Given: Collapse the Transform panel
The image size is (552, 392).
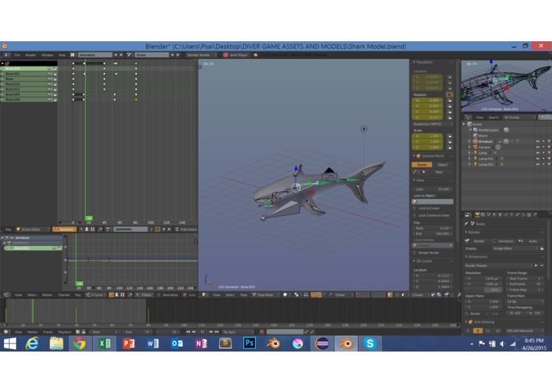Looking at the screenshot, I should 415,62.
